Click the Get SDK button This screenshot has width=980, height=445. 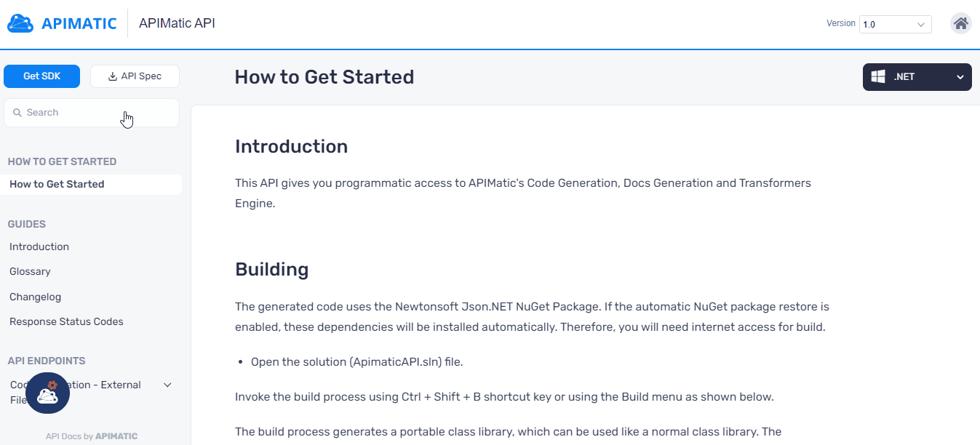(x=41, y=76)
